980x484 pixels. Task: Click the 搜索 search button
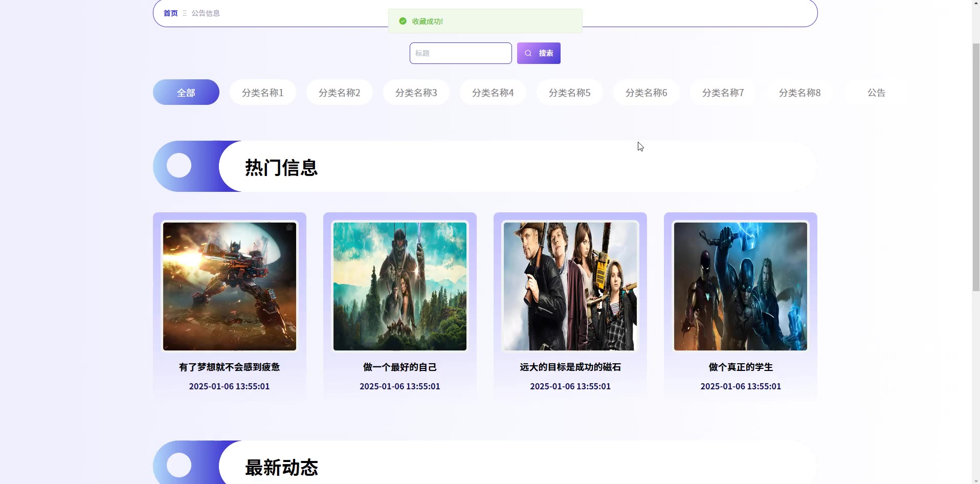point(539,53)
